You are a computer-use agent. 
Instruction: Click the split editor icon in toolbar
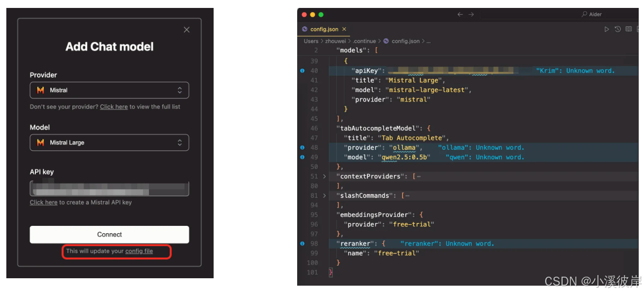coord(629,30)
